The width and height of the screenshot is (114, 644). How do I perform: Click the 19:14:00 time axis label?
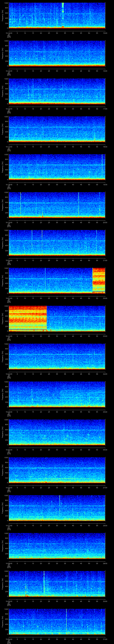tap(9, 33)
